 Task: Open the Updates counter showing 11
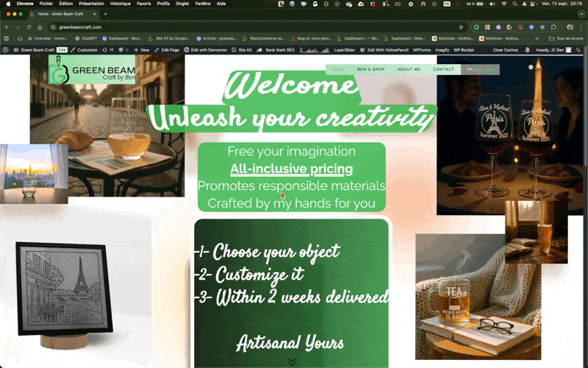tap(108, 50)
